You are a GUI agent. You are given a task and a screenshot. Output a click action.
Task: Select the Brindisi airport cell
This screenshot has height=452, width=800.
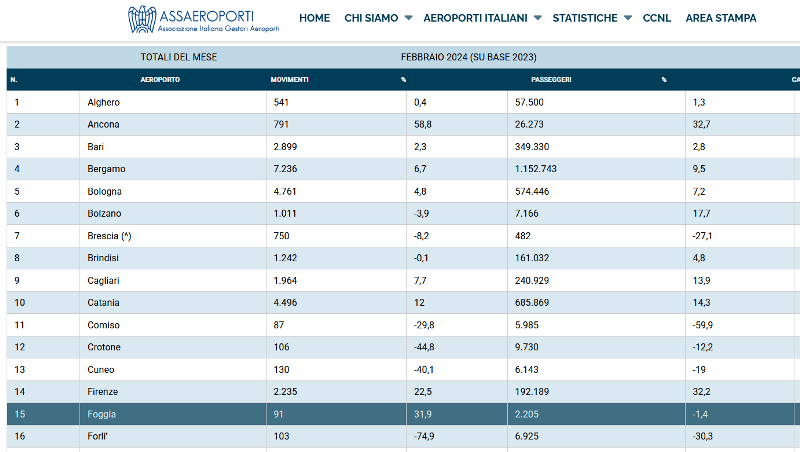173,258
